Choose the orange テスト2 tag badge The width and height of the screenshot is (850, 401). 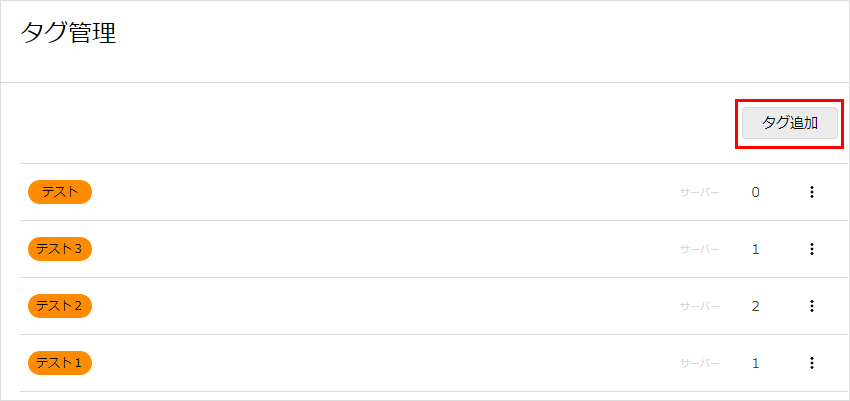[x=60, y=306]
